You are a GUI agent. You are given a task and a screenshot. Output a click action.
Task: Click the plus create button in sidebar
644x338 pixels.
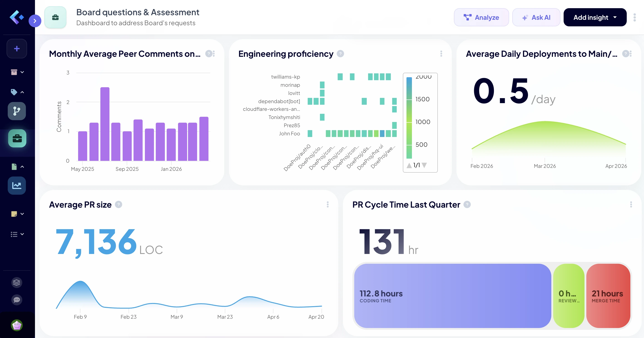tap(17, 49)
